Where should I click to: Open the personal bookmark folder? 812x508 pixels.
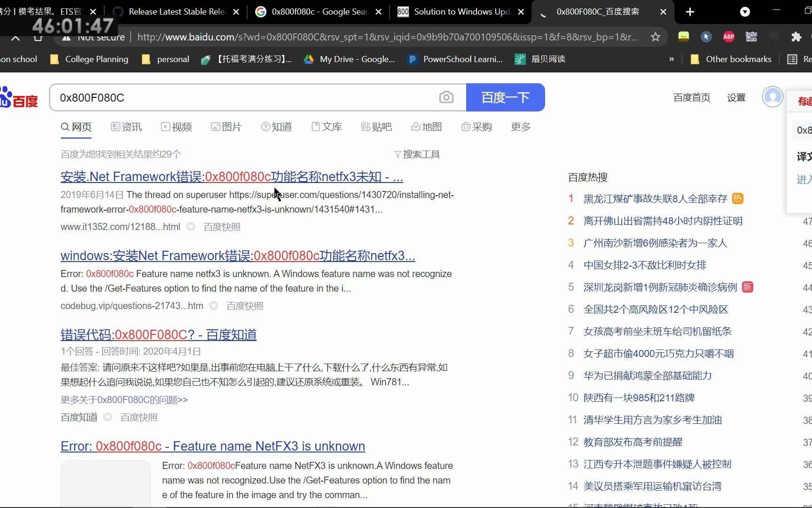tap(165, 59)
